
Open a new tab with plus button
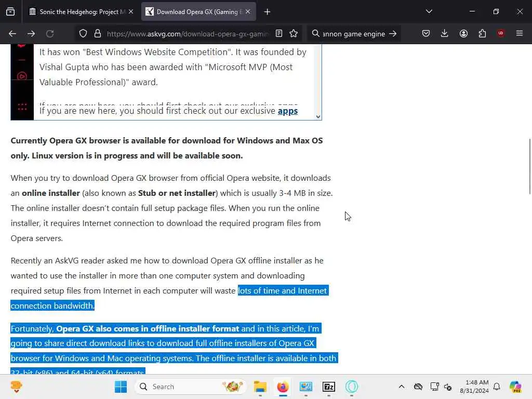268,12
